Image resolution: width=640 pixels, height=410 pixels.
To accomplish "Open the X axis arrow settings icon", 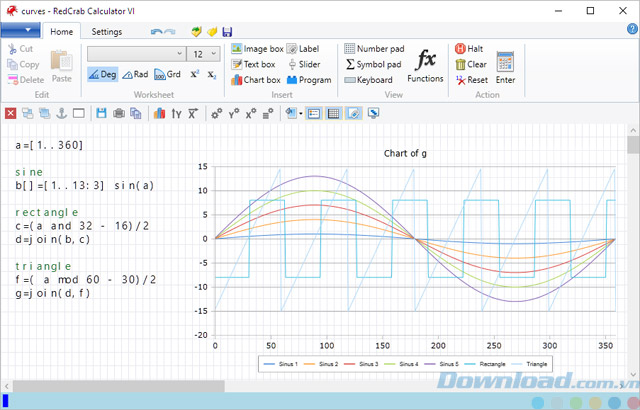I will [x=193, y=113].
